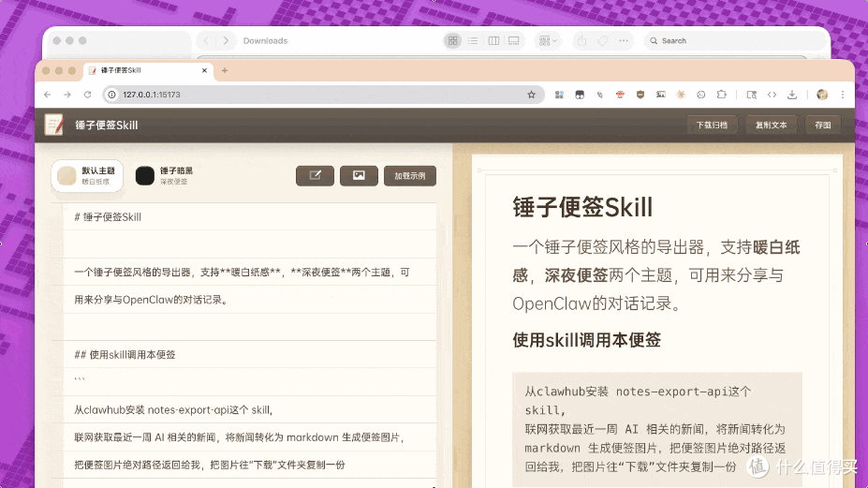This screenshot has height=488, width=868.
Task: Close the 锤子便签Skill browser tab
Action: pos(204,70)
